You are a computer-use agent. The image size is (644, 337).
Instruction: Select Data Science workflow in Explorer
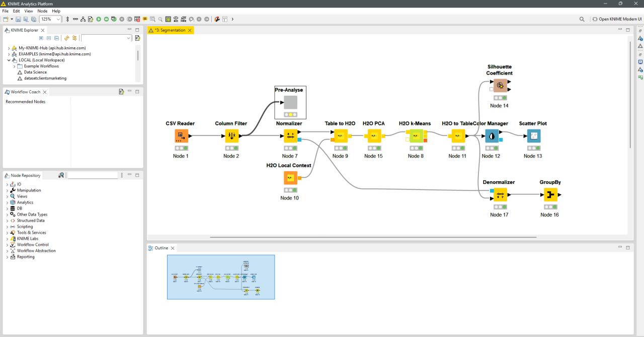(35, 72)
